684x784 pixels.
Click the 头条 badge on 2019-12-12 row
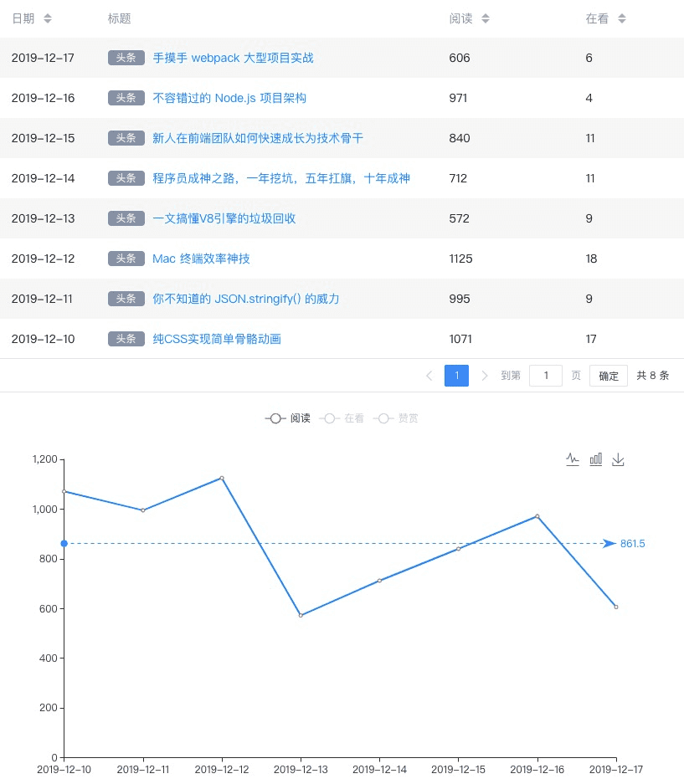(x=126, y=259)
